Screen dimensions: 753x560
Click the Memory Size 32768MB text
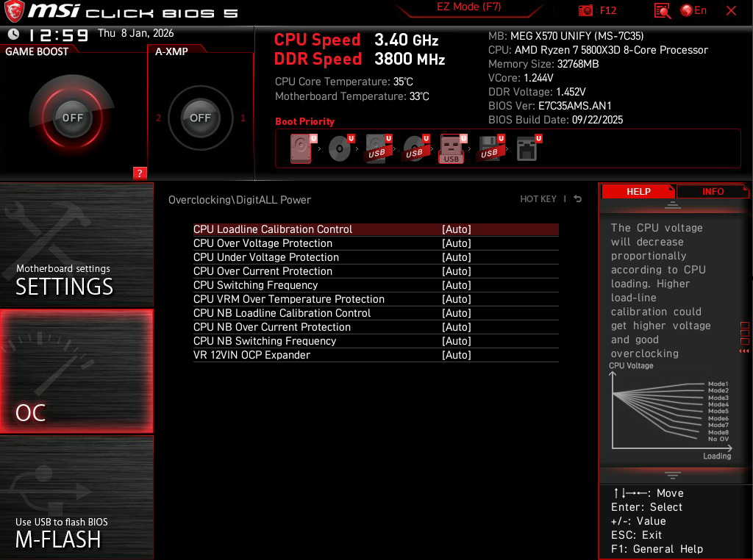pyautogui.click(x=543, y=64)
